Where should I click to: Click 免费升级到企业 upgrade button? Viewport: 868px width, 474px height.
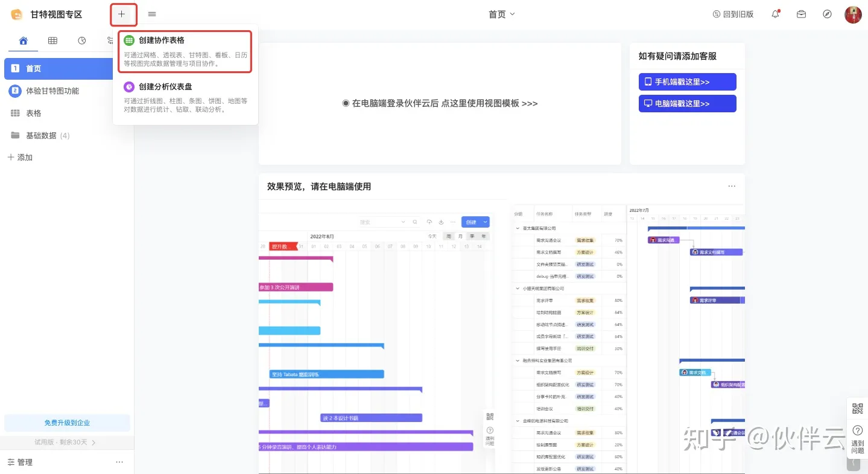[67, 423]
